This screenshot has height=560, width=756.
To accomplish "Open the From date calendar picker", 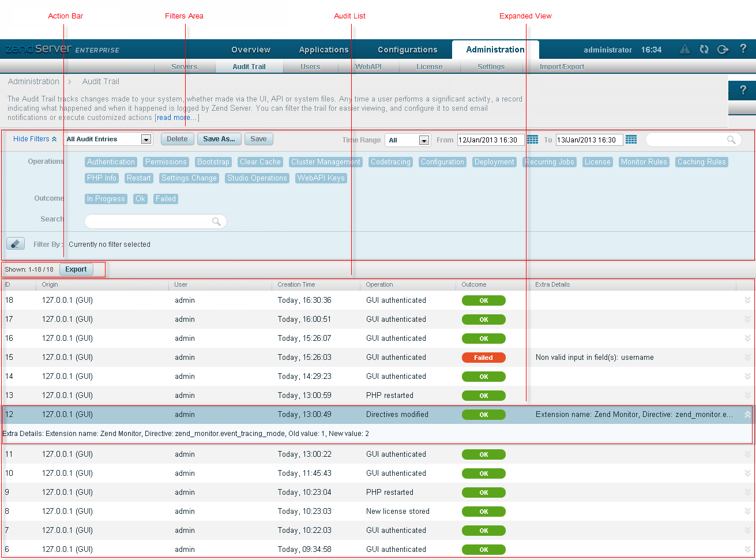I will coord(532,140).
